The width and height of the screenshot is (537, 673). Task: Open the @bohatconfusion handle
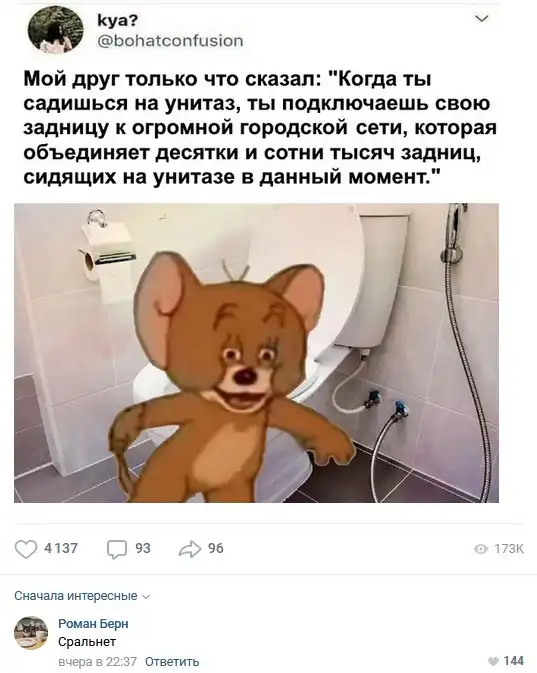170,41
